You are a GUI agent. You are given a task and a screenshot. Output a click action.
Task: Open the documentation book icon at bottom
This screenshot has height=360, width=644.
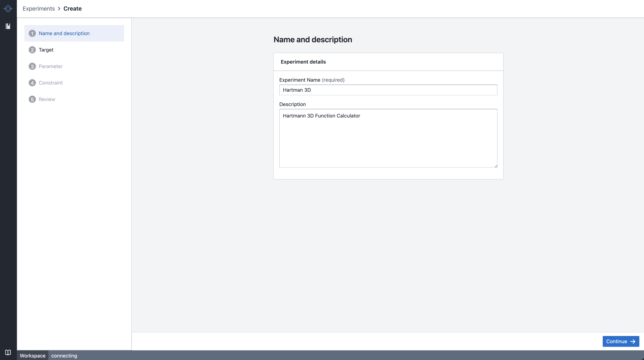coord(8,352)
